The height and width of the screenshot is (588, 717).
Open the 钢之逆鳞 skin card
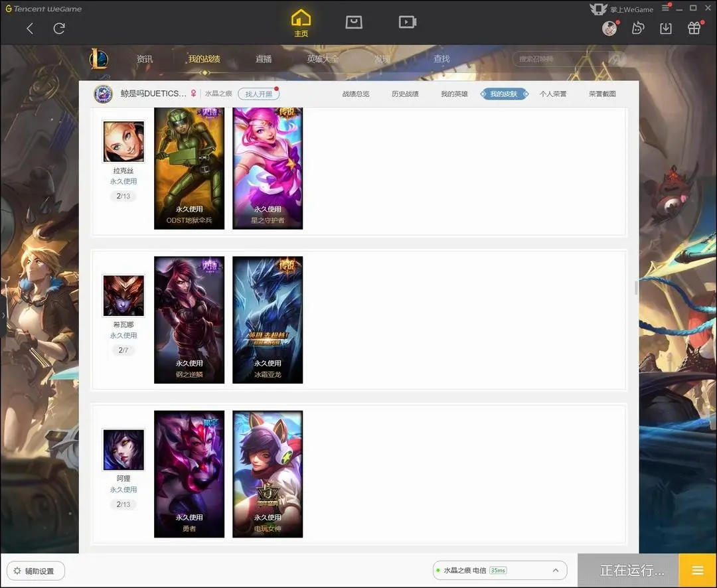[189, 320]
